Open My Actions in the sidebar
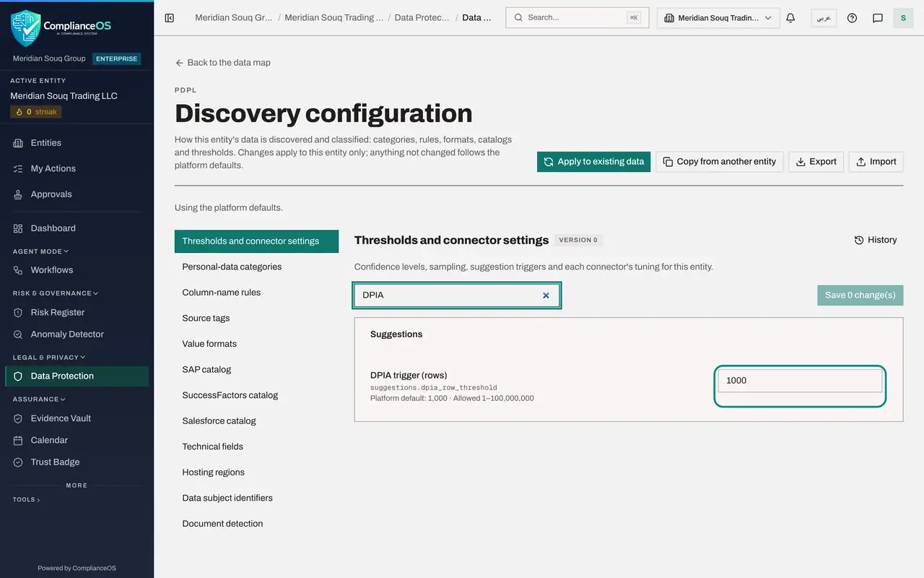This screenshot has height=578, width=924. [x=77, y=168]
